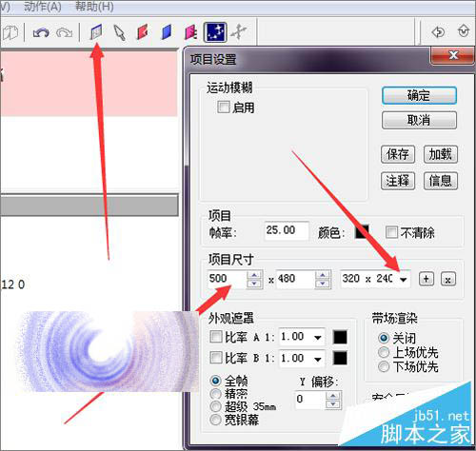
Task: Click the redo arrow icon
Action: (x=64, y=32)
